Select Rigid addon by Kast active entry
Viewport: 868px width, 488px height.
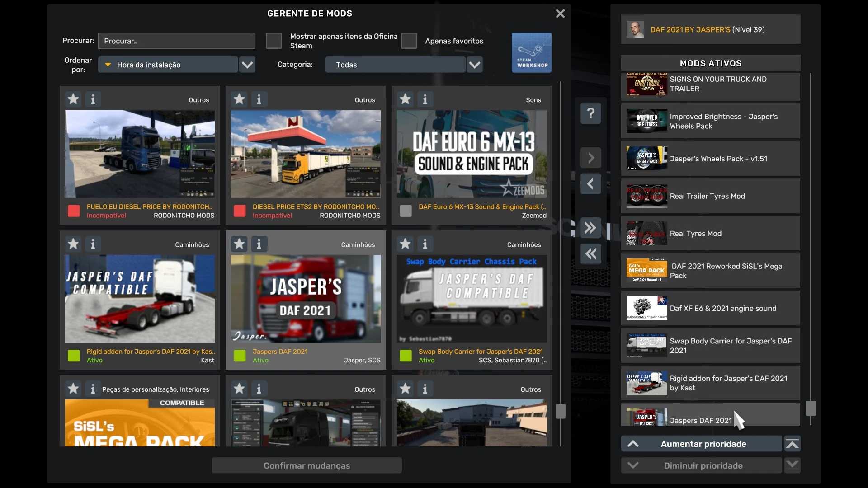(711, 383)
